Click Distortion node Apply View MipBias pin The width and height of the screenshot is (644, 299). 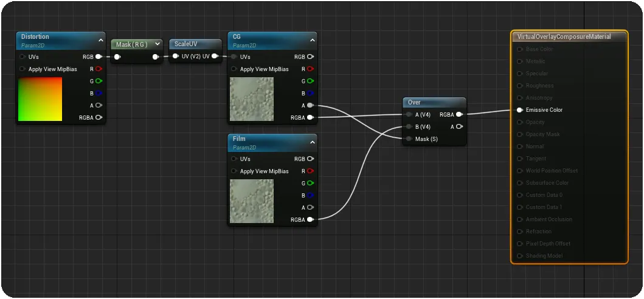(x=22, y=69)
